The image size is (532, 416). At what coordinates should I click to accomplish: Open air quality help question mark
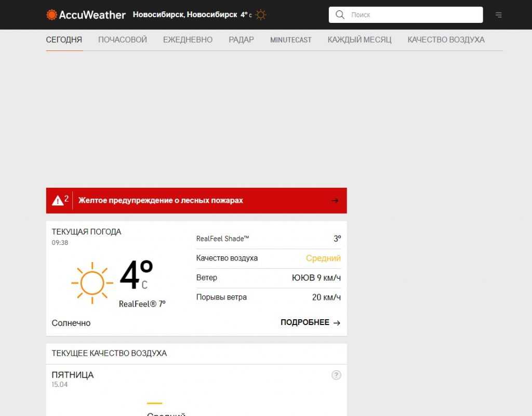(336, 375)
